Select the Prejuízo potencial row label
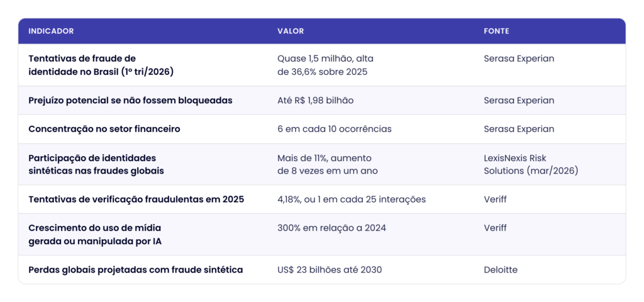644x302 pixels. 130,100
